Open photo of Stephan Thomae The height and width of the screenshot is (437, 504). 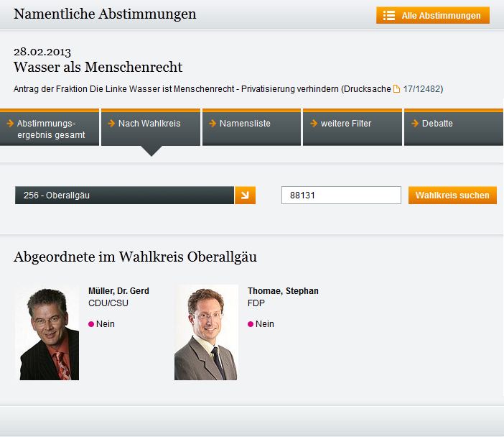[x=206, y=333]
